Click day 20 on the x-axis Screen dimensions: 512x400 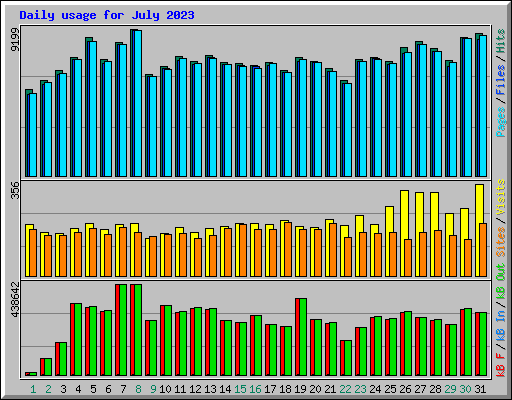pyautogui.click(x=315, y=389)
